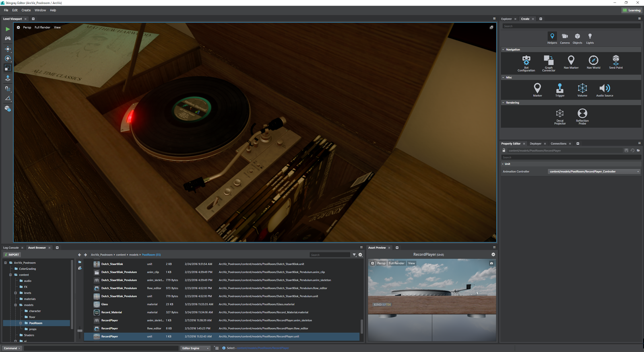Create a Seed Point helper
The height and width of the screenshot is (352, 644).
tap(616, 62)
